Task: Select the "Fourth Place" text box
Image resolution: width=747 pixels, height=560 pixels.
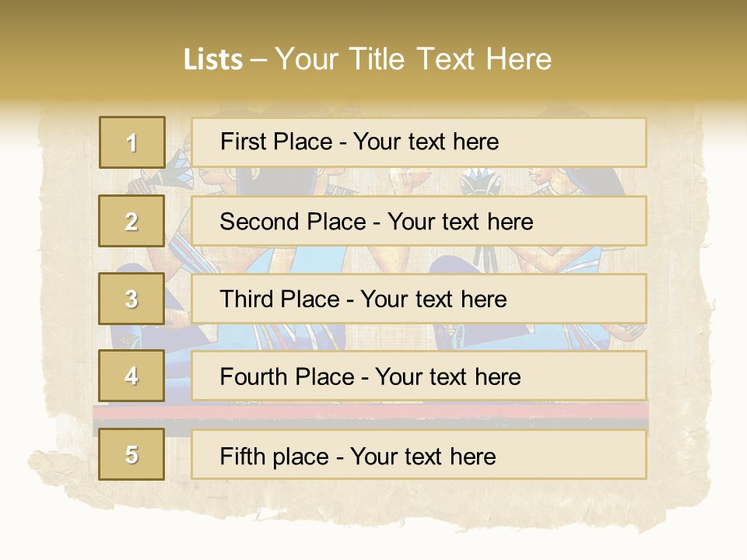Action: 419,376
